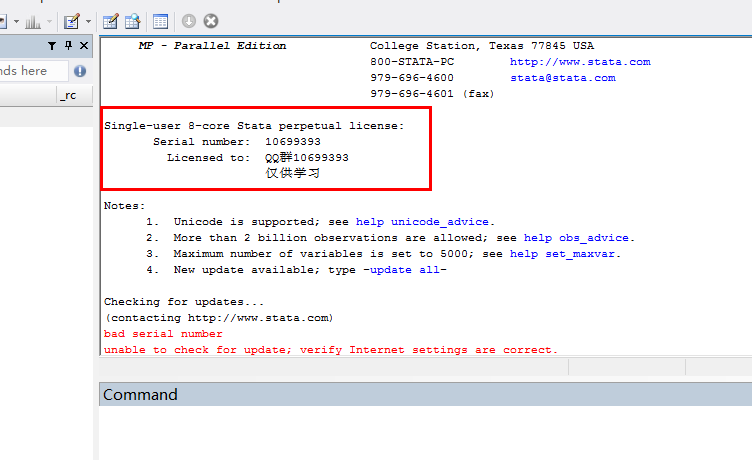Open the Variables Manager icon
The height and width of the screenshot is (460, 752).
160,22
